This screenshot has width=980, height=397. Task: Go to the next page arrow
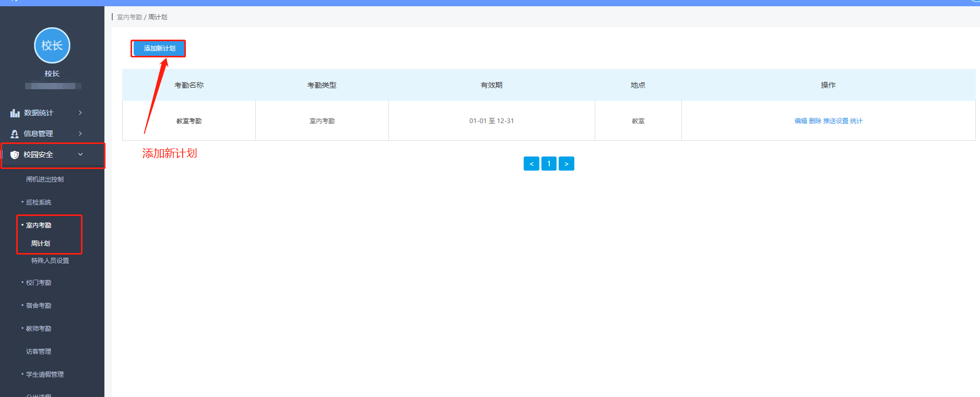click(x=566, y=164)
